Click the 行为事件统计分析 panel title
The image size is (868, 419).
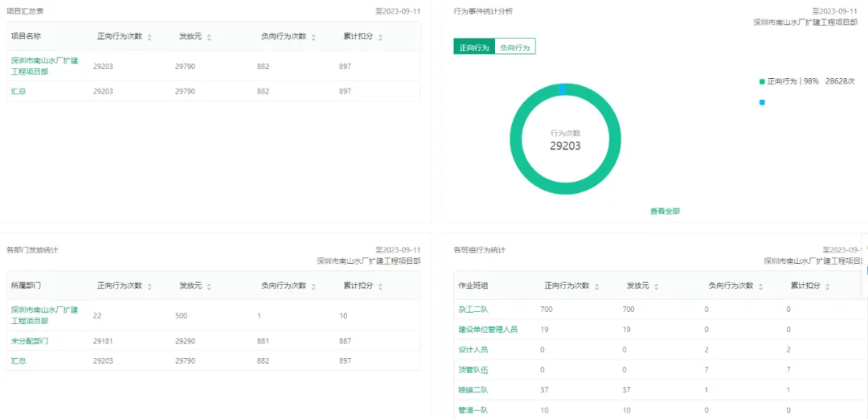(x=483, y=10)
